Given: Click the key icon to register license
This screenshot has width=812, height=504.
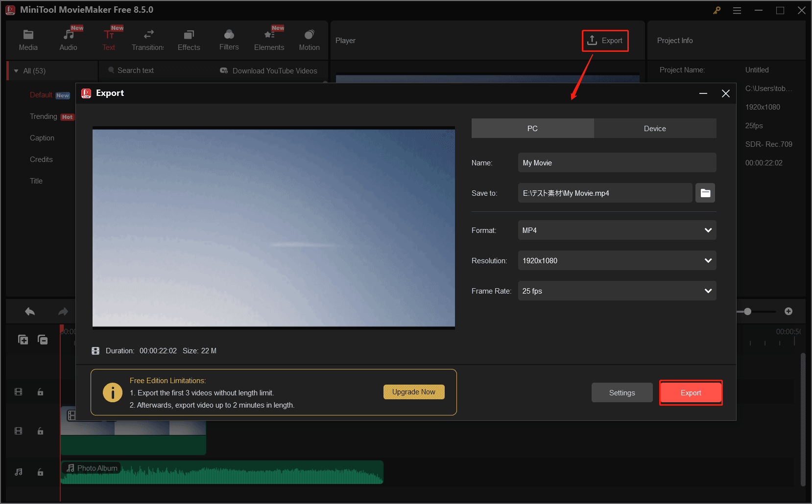Looking at the screenshot, I should point(716,10).
